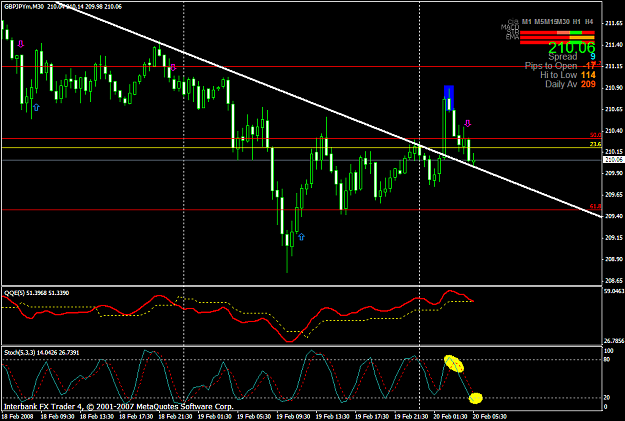Viewport: 625px width, 421px height.
Task: Click the H1 timeframe signal label
Action: tap(576, 22)
